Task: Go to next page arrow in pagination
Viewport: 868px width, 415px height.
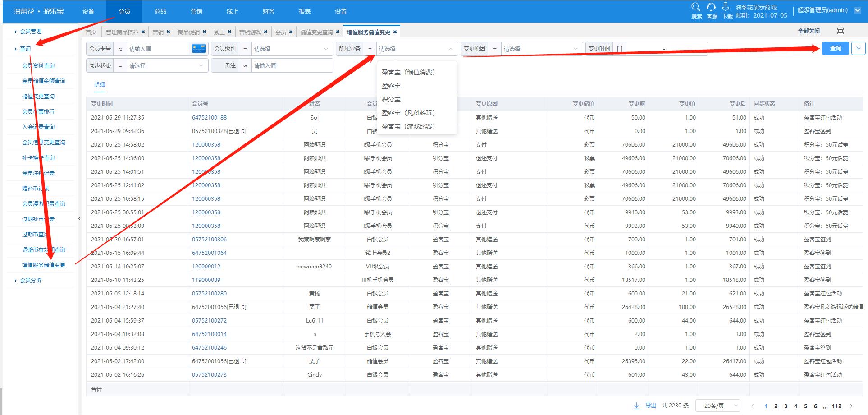Action: pyautogui.click(x=851, y=406)
